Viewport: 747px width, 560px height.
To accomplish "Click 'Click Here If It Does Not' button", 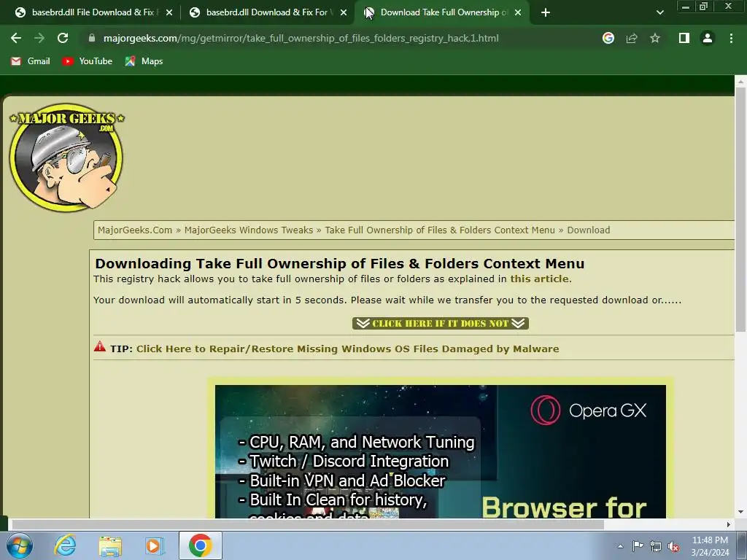I will (x=440, y=323).
